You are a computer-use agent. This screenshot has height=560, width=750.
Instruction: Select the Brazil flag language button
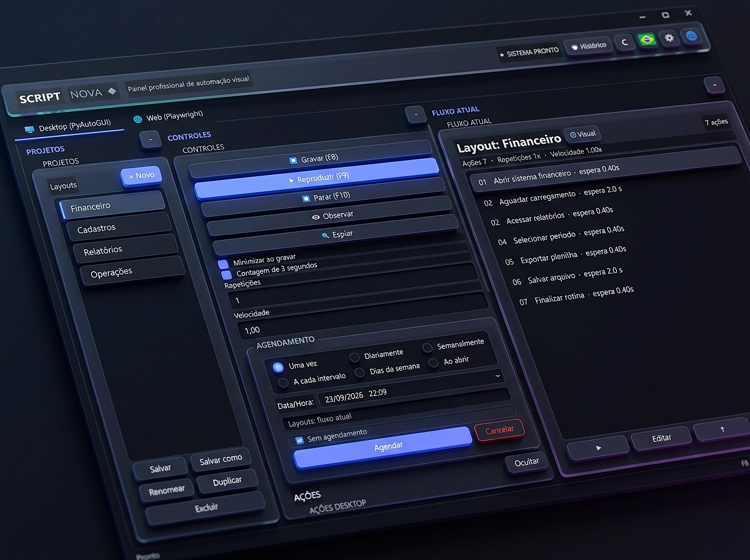[646, 39]
